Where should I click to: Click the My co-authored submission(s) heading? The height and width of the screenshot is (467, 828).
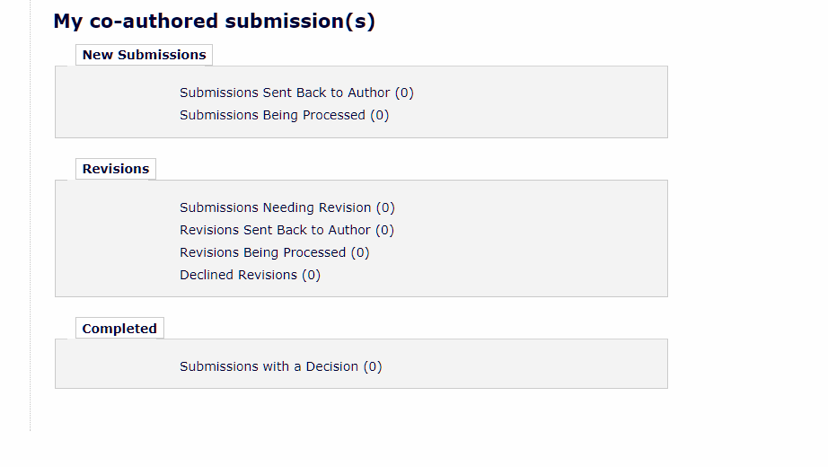pyautogui.click(x=214, y=21)
